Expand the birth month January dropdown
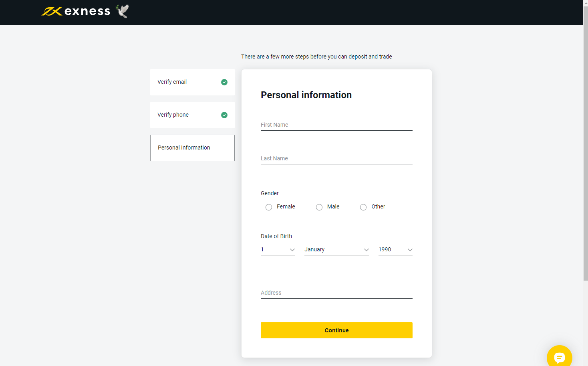The width and height of the screenshot is (588, 366). click(336, 250)
